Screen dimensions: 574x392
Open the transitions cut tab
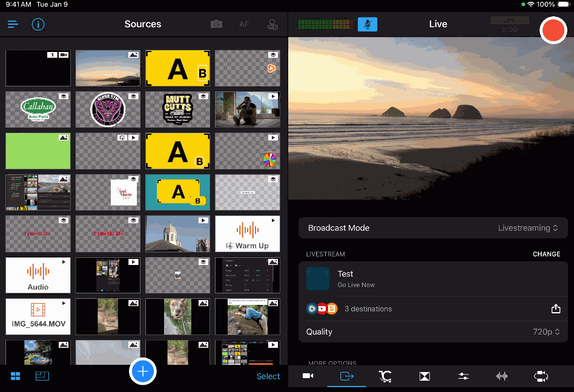(385, 376)
